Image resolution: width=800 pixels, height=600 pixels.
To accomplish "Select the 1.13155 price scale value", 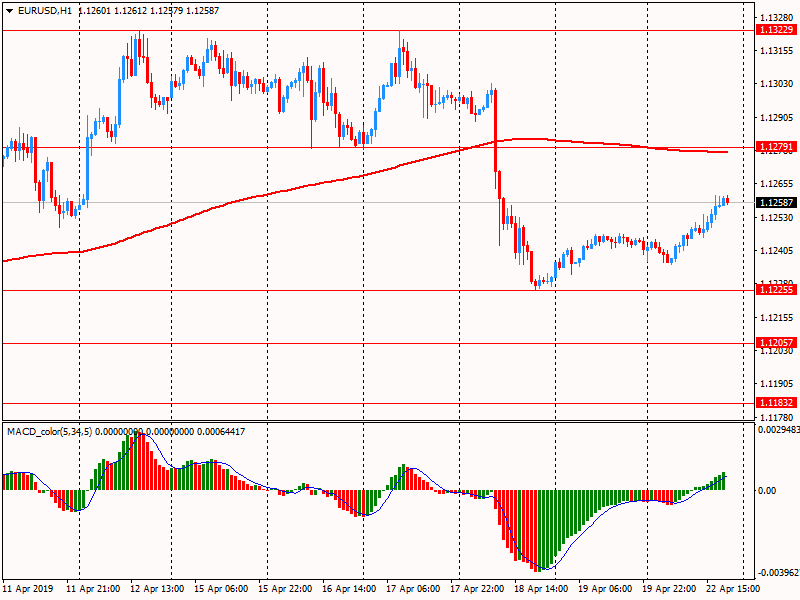I will point(777,51).
